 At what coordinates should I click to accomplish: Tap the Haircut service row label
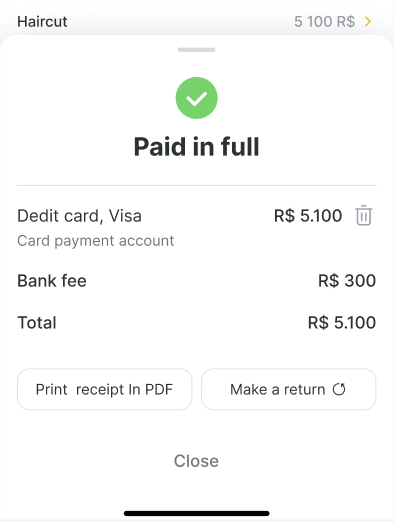point(42,22)
